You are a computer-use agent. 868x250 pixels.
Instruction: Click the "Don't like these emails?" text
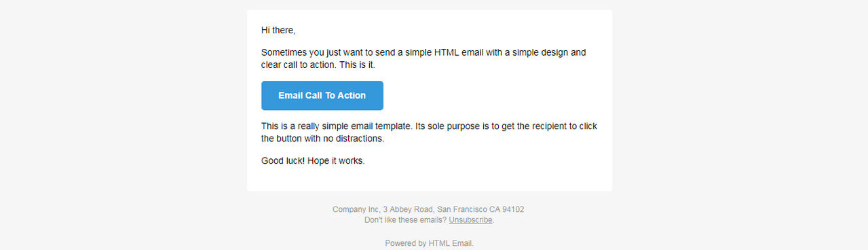point(405,220)
